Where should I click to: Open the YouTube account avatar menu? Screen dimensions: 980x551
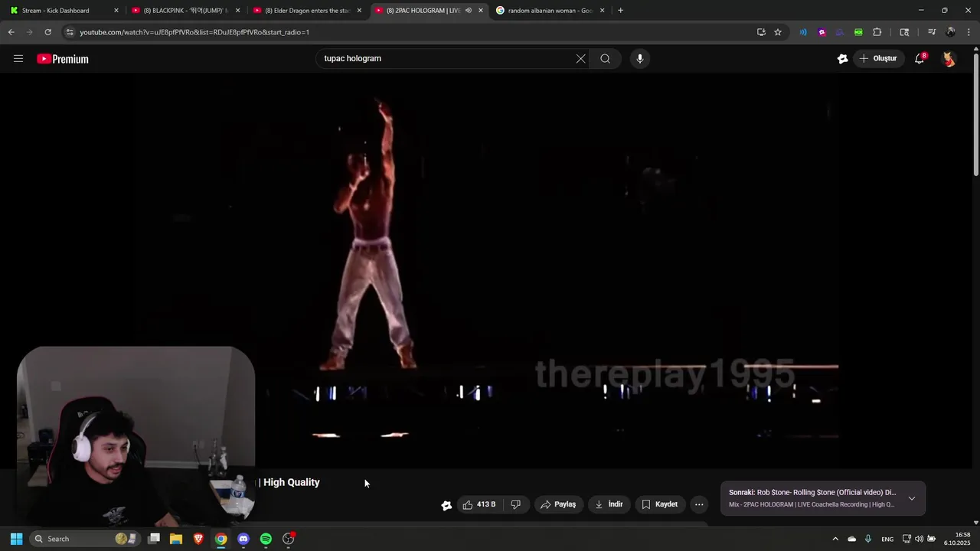[x=949, y=58]
